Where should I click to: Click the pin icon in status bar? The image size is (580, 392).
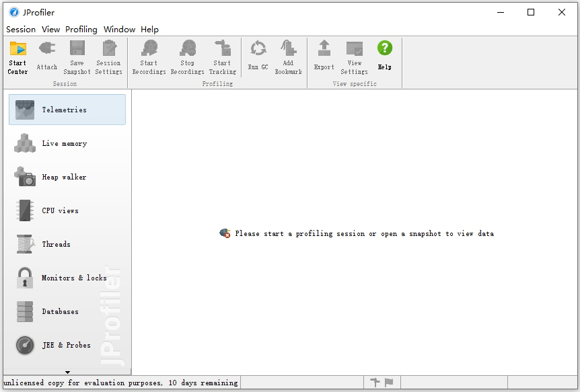[x=375, y=383]
